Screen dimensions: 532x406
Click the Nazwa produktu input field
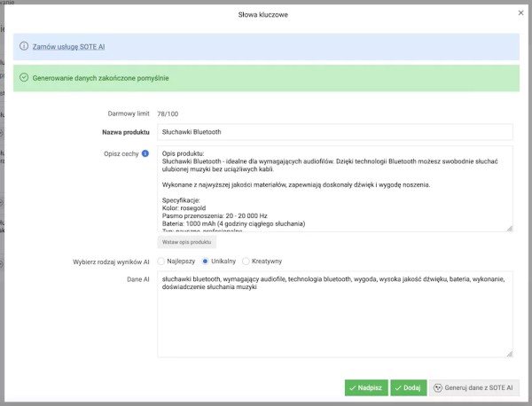(334, 132)
